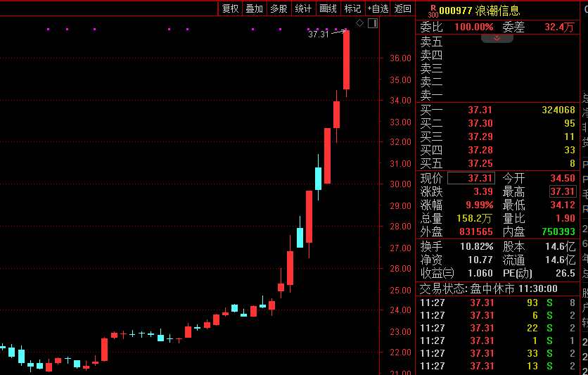Click 买四 bid price 37.28
This screenshot has width=588, height=375.
click(480, 150)
